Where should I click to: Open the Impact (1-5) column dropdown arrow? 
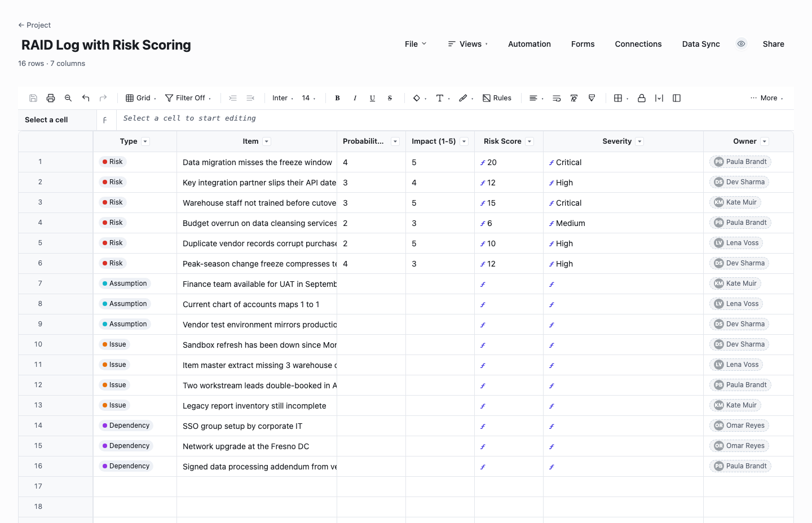[x=464, y=141]
